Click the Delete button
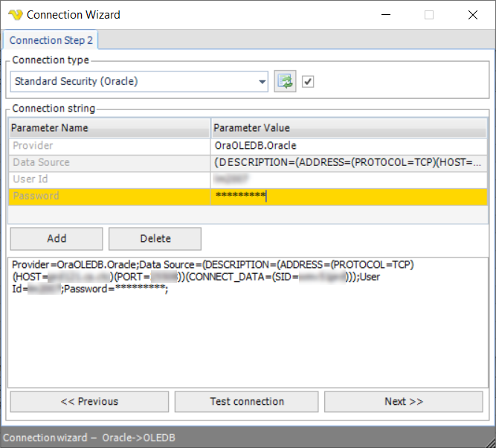Viewport: 496px width, 448px height. (155, 238)
